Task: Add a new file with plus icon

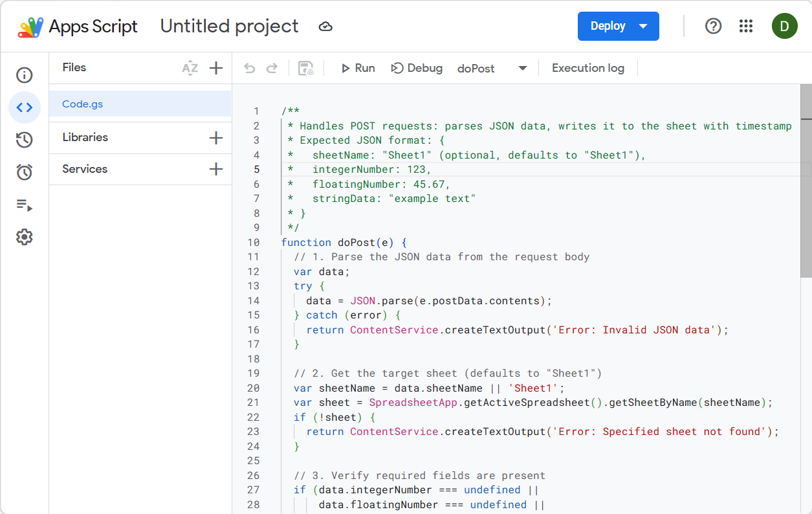Action: click(216, 68)
